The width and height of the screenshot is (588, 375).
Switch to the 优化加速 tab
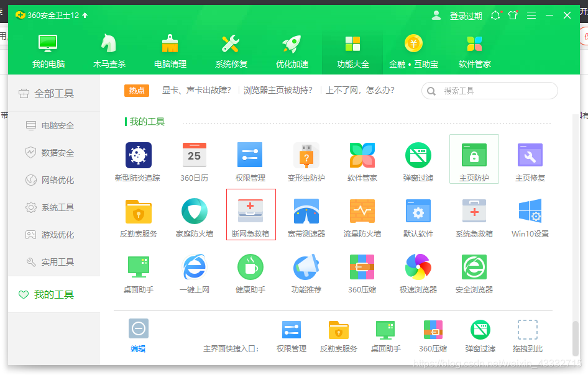[x=292, y=52]
